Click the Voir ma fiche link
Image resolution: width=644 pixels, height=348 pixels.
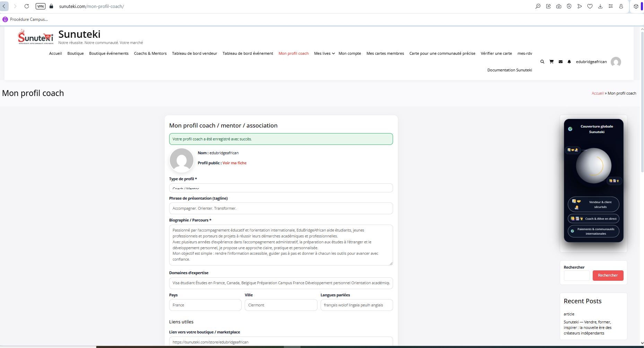click(234, 163)
